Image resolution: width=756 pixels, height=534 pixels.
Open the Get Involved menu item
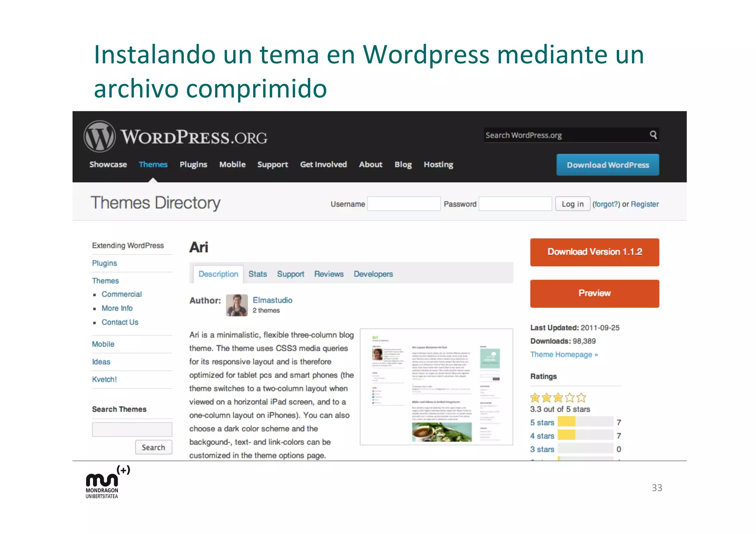pos(323,165)
